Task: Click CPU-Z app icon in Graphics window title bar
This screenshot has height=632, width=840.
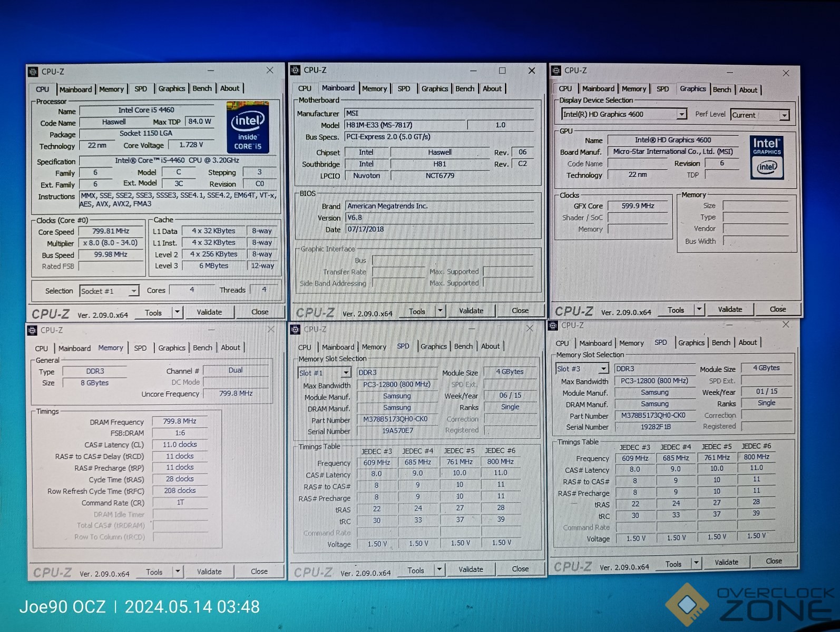Action: [555, 71]
